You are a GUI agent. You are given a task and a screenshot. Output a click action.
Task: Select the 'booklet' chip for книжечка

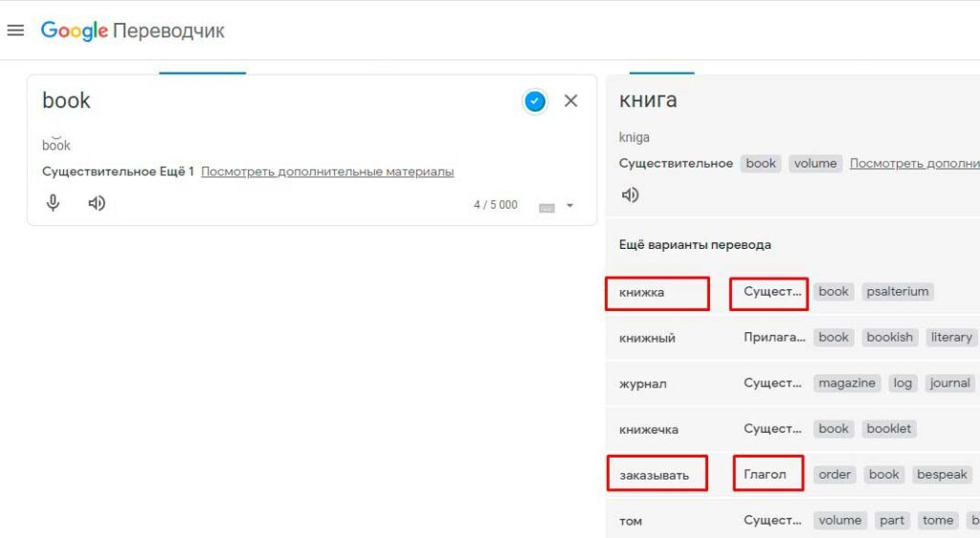889,429
